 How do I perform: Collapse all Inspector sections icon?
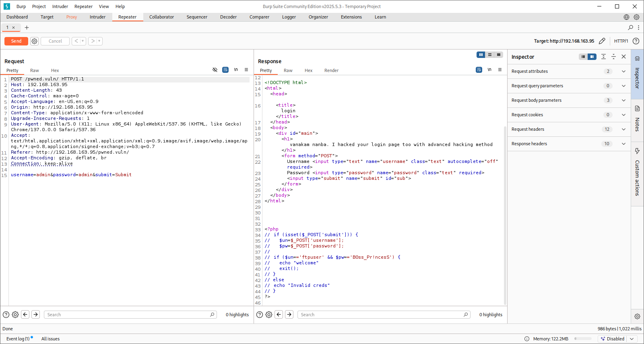click(x=613, y=57)
